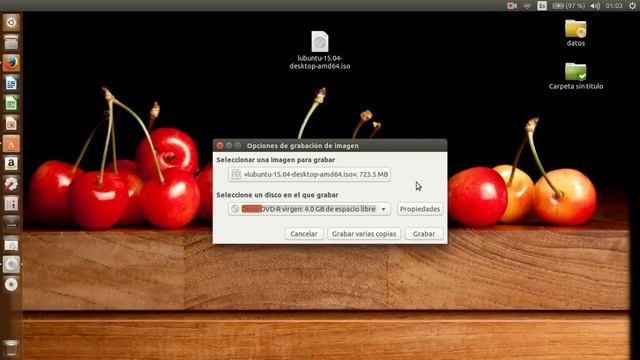Screen dimensions: 640x360
Task: Open the Amazon launcher icon
Action: coord(11,164)
